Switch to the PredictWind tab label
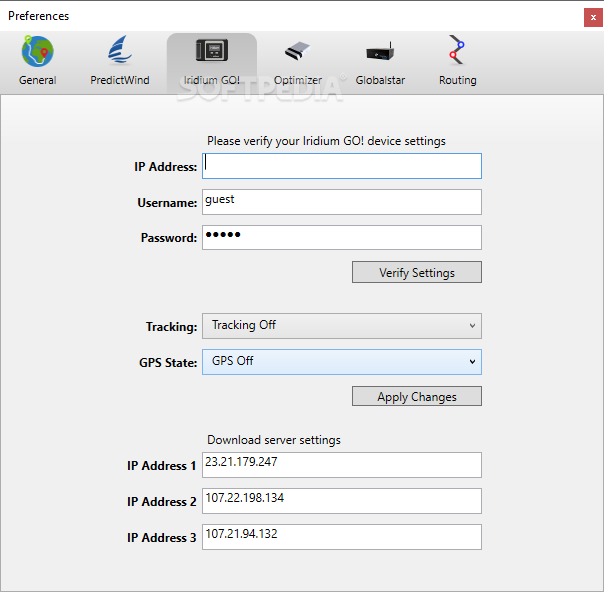Screen dimensions: 604x592 120,80
